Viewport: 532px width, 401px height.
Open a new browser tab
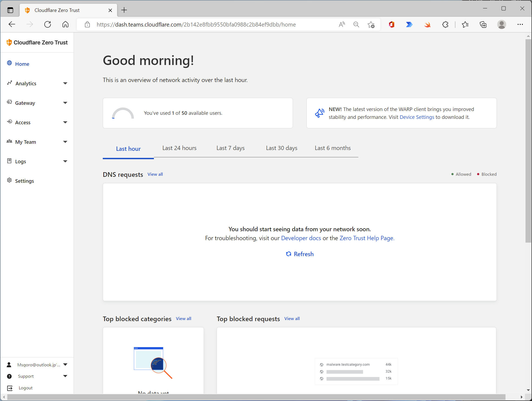(124, 10)
